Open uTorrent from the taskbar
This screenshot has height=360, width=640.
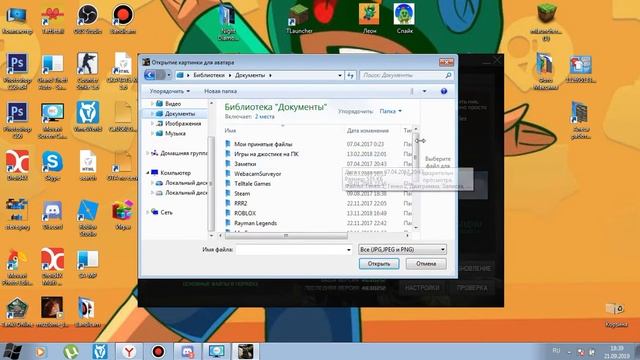click(x=71, y=351)
